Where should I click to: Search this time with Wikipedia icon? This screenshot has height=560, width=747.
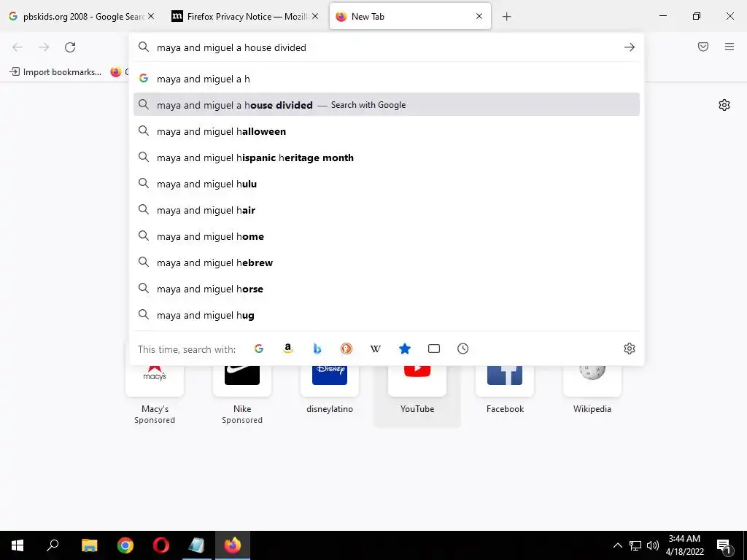click(x=376, y=349)
